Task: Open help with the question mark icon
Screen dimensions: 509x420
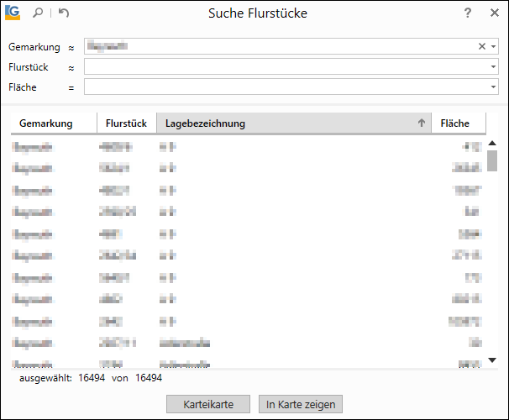Action: pos(468,13)
